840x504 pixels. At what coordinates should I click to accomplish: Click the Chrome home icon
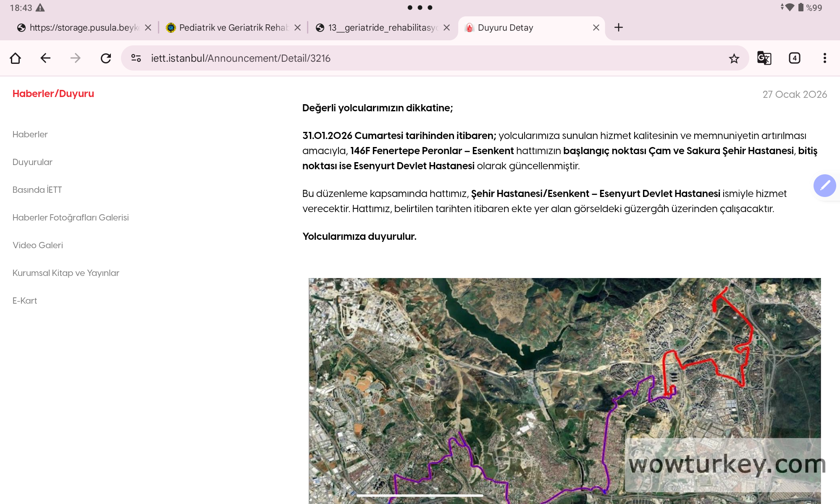tap(16, 58)
